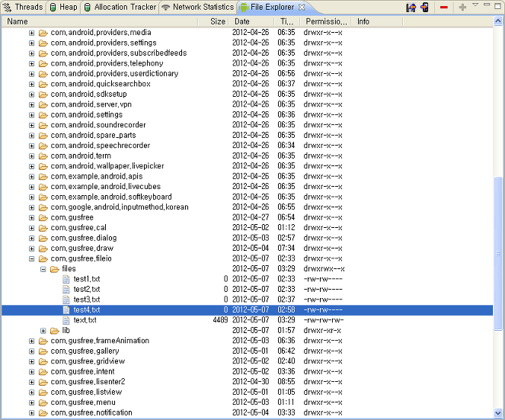
Task: Click the Date column header
Action: click(x=251, y=21)
